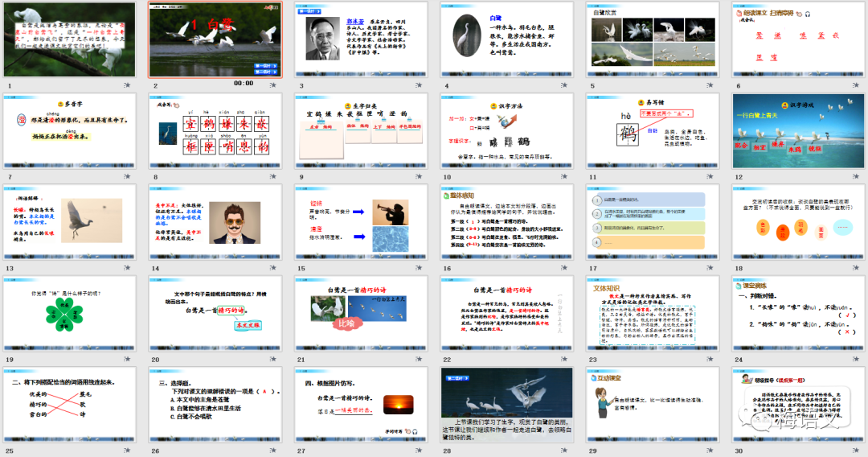Select slide 4 with oval egret picture
This screenshot has width=868, height=457.
(x=507, y=39)
